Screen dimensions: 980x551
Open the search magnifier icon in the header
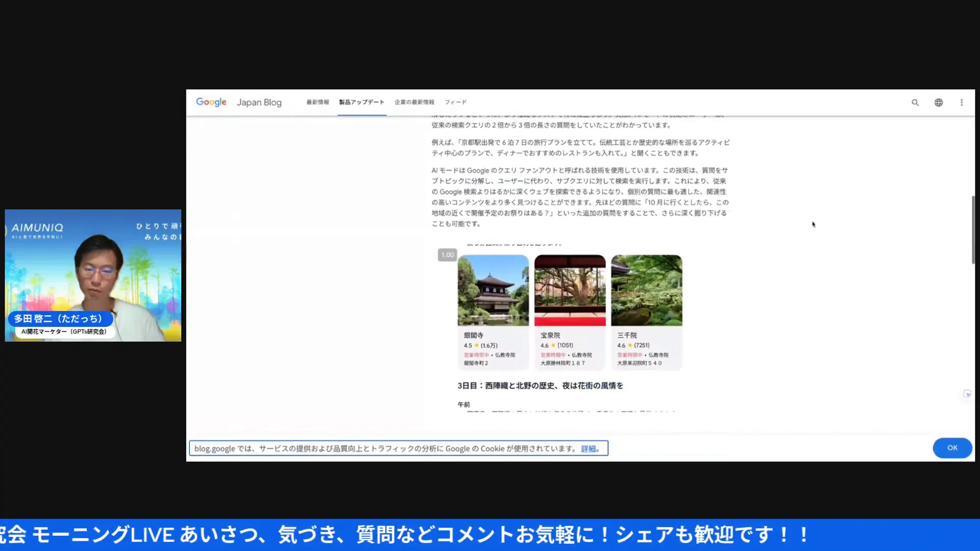[915, 103]
